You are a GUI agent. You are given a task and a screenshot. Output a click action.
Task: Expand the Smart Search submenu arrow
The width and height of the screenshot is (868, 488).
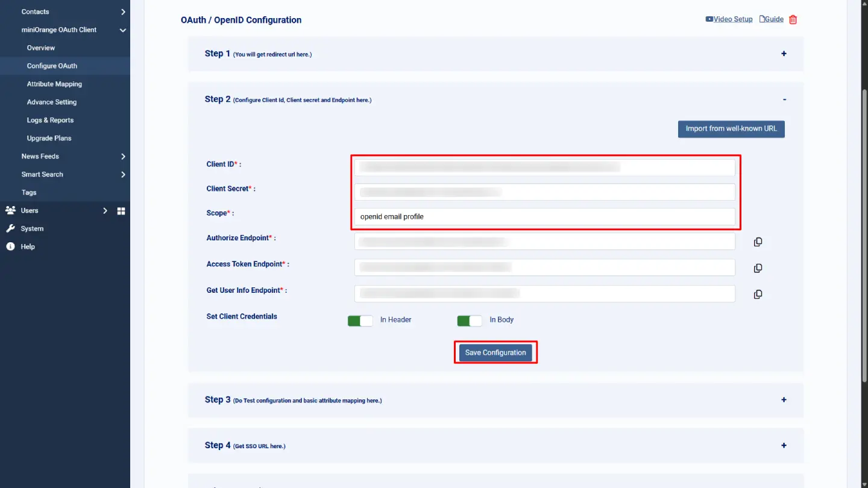(x=123, y=175)
